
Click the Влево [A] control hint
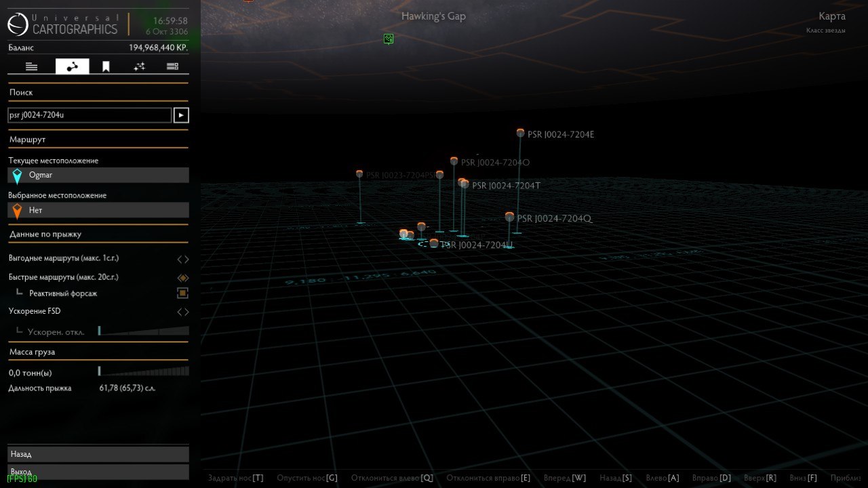point(663,479)
